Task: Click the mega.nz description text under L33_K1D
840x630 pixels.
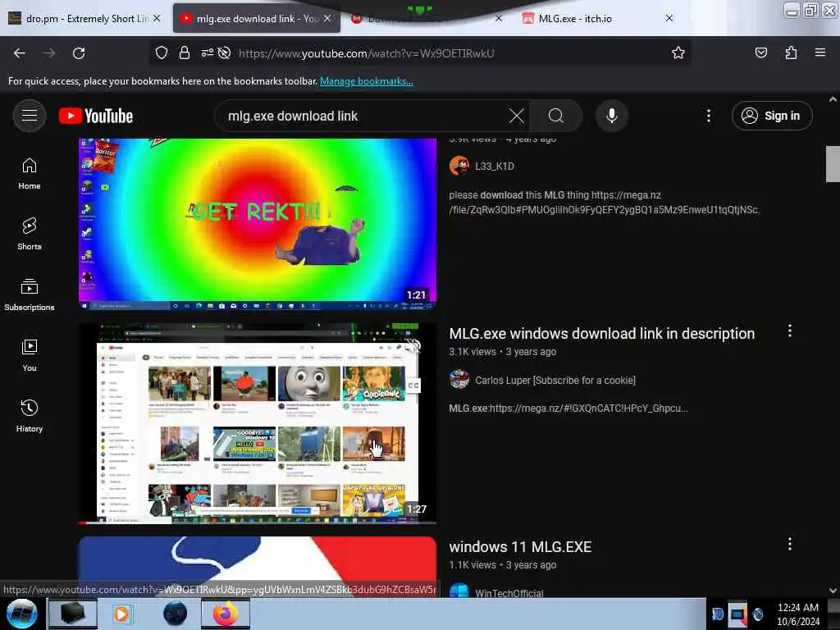Action: (605, 203)
